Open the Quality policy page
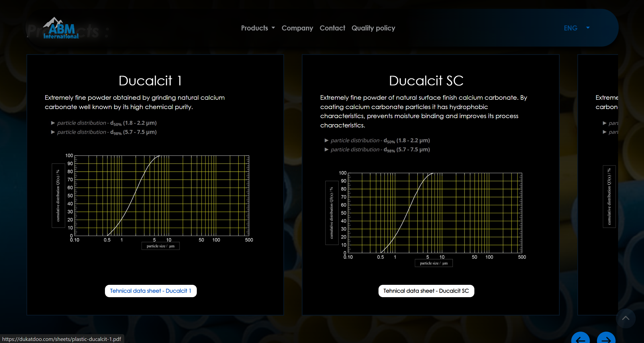This screenshot has width=644, height=343. (373, 28)
